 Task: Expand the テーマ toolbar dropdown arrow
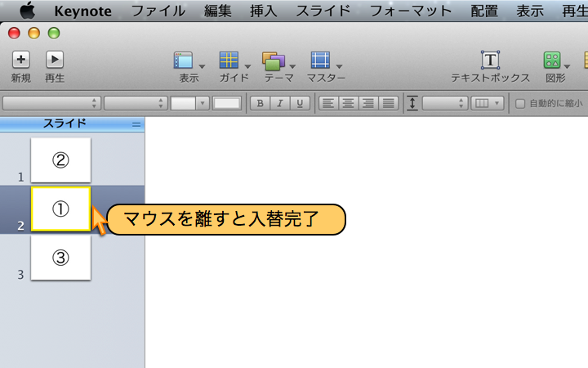[x=292, y=66]
